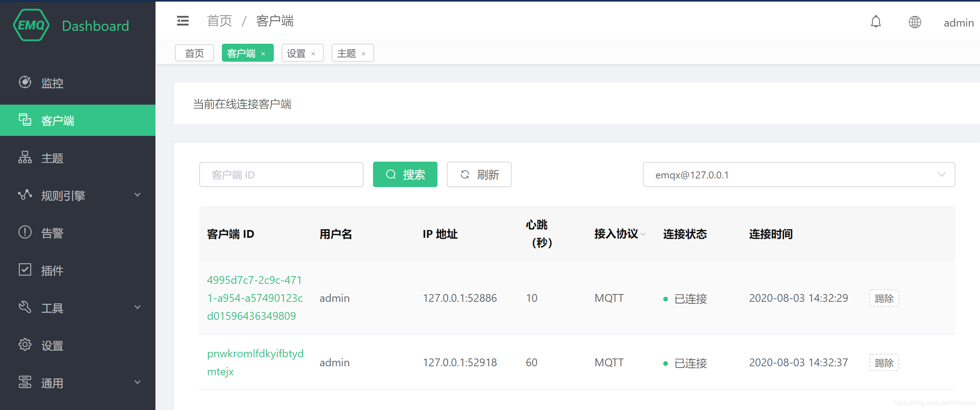Click heartbeat value 10
The width and height of the screenshot is (980, 410).
point(532,298)
